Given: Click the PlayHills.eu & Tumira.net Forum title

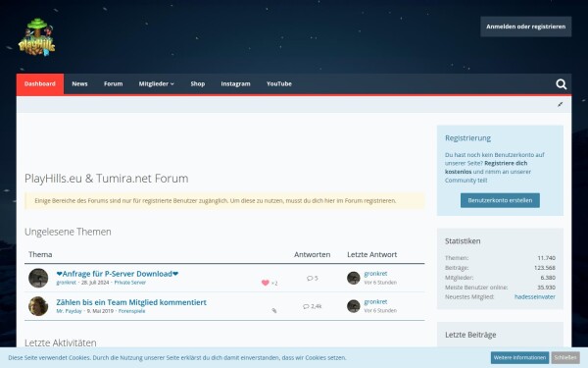Looking at the screenshot, I should [x=107, y=179].
